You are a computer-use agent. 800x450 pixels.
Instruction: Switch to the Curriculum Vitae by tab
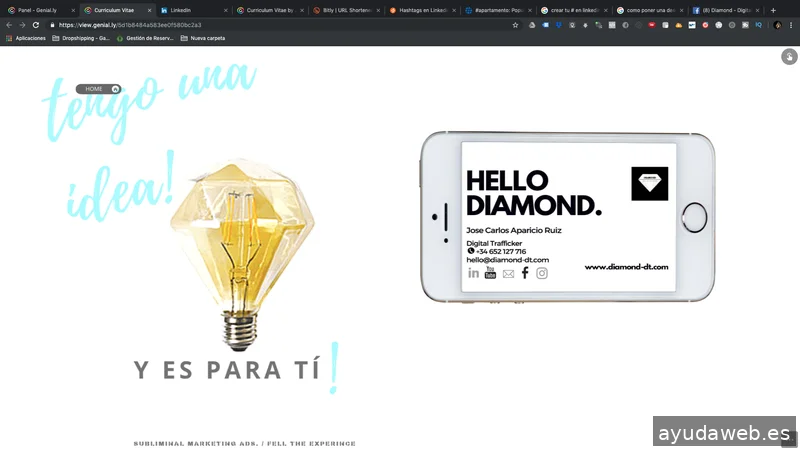tap(270, 10)
